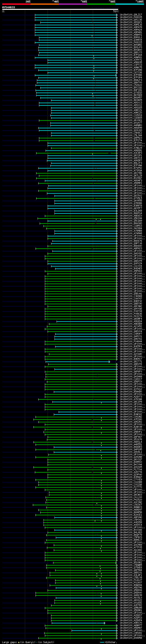Click the white query sequence bar
146x644 pixels.
click(60, 9)
